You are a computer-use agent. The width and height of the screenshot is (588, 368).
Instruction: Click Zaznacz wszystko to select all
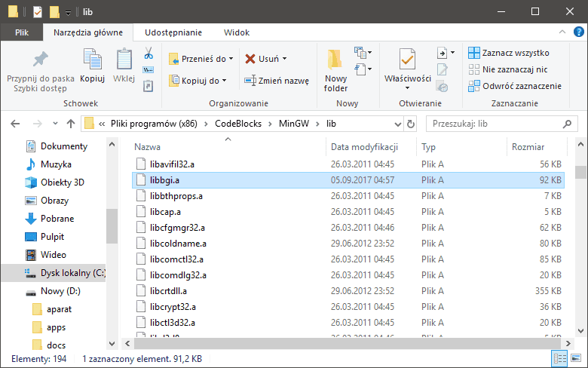(509, 53)
